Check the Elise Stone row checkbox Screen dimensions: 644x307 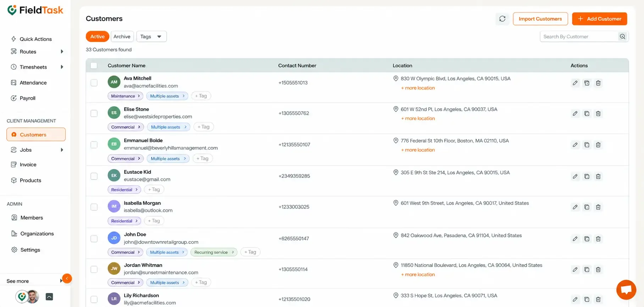pos(94,113)
